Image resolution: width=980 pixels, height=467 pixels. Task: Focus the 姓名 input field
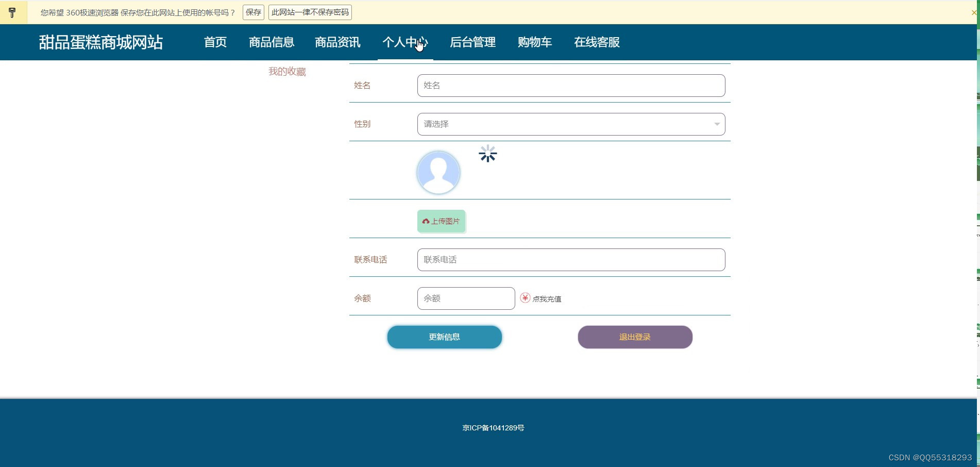pos(571,86)
